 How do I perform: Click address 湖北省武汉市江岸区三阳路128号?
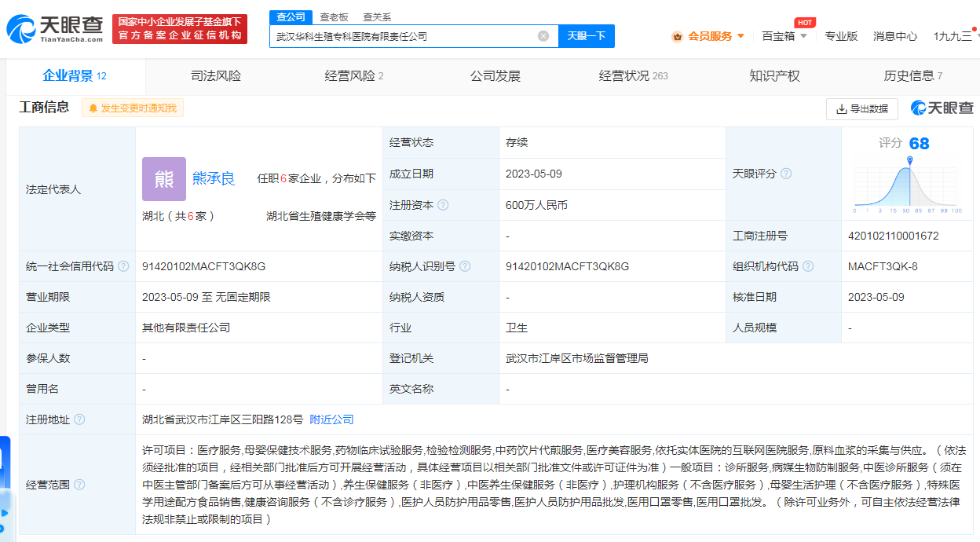click(x=222, y=419)
